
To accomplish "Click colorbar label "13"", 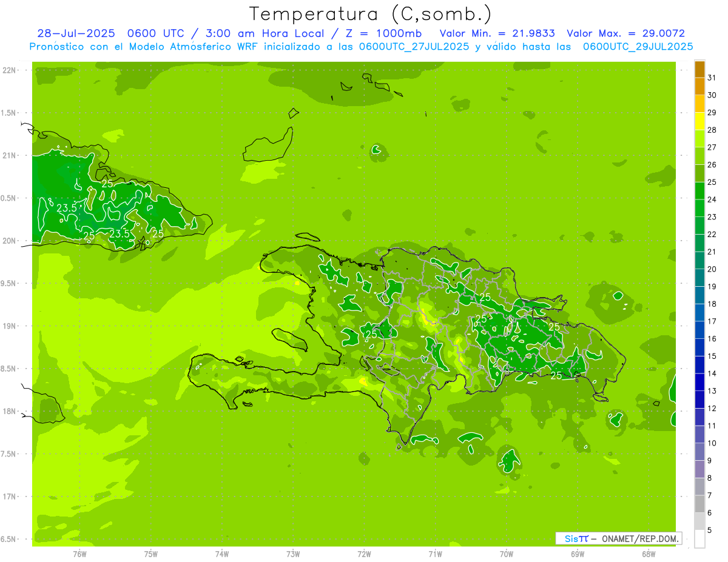I will coord(712,391).
